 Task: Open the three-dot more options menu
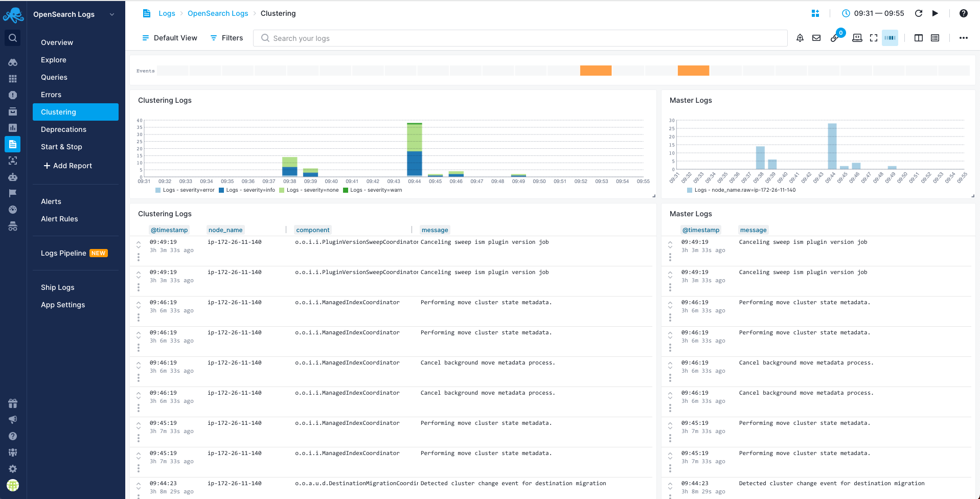964,38
